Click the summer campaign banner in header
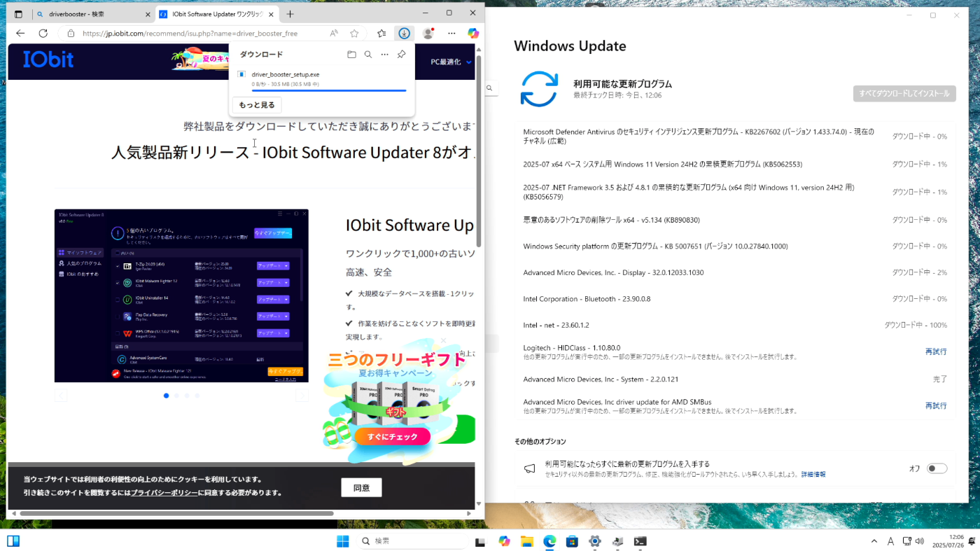This screenshot has height=551, width=980. coord(202,60)
